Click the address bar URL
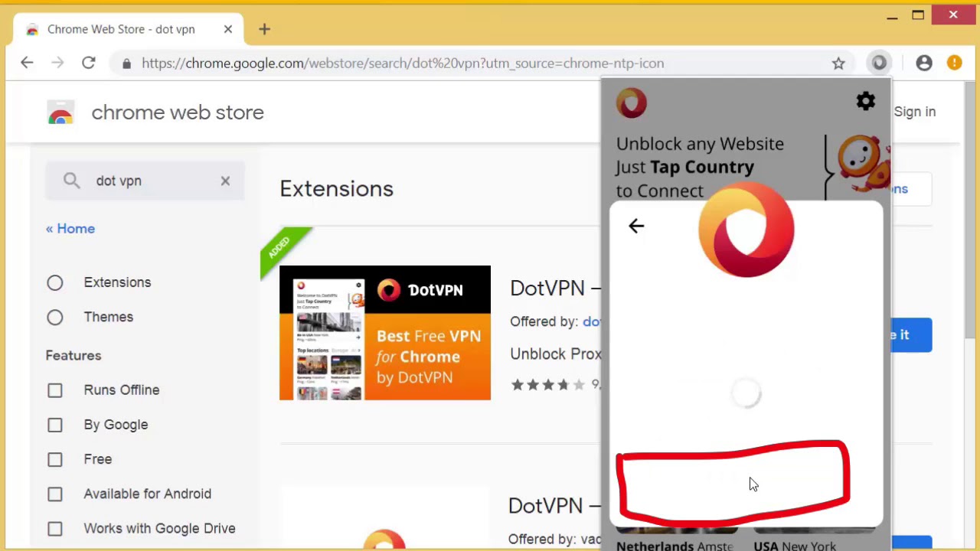The height and width of the screenshot is (551, 980). tap(403, 64)
